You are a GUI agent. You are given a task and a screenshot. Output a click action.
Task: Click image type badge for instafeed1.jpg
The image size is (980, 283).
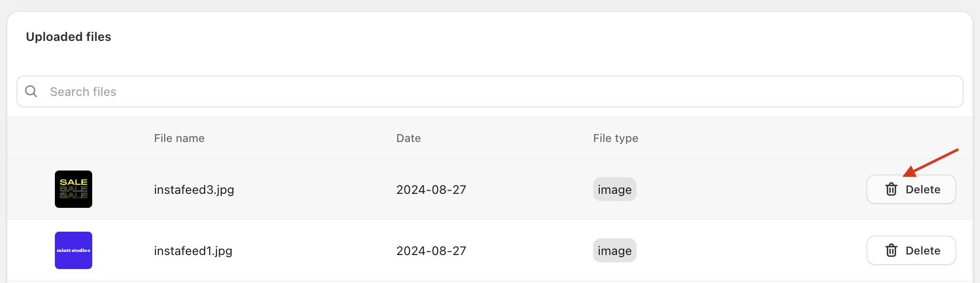point(614,251)
